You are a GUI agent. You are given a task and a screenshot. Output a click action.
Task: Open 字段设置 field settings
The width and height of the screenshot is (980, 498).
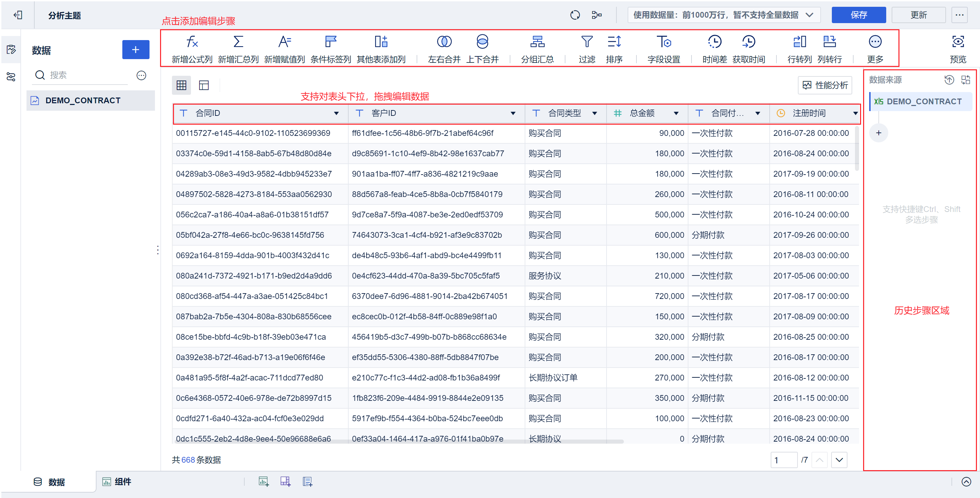664,42
